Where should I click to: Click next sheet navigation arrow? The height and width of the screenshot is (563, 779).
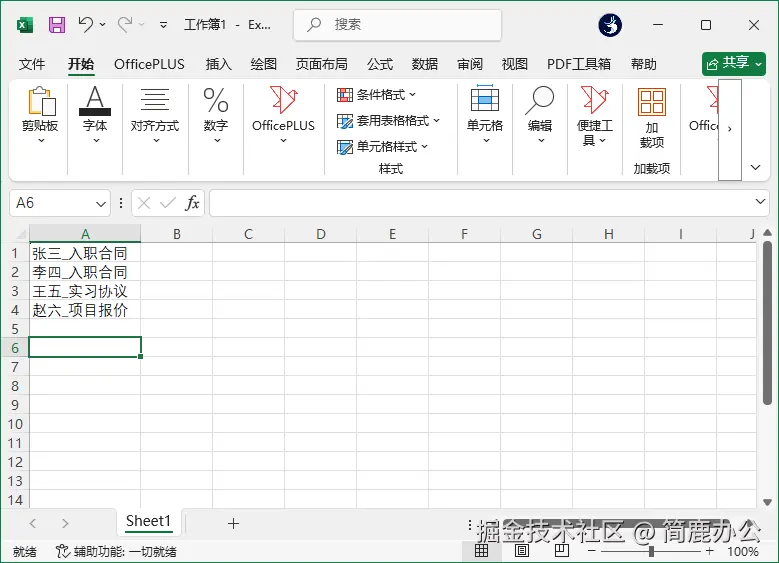click(65, 523)
